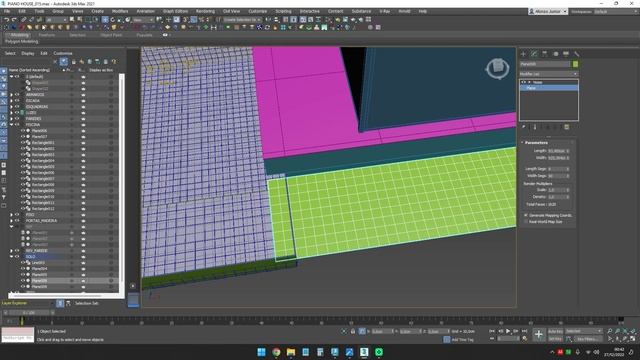Open the Modifier List dropdown

point(549,74)
